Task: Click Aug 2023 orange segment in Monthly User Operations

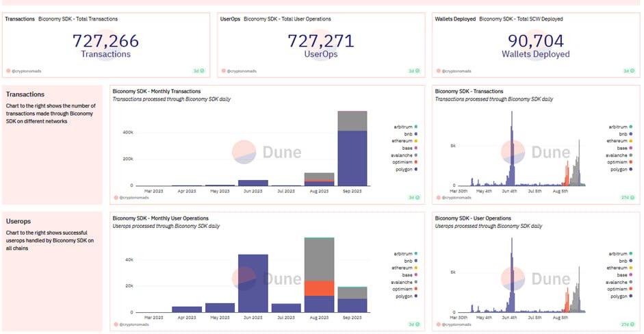Action: tap(319, 288)
